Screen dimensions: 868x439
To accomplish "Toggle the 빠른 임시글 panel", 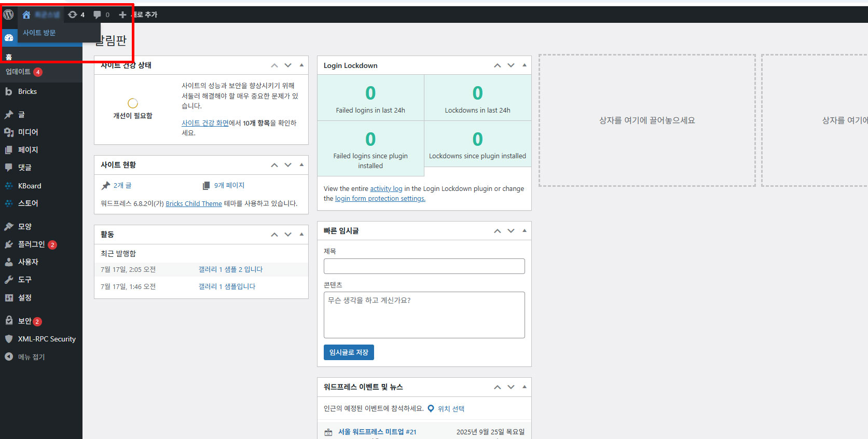I will [524, 231].
